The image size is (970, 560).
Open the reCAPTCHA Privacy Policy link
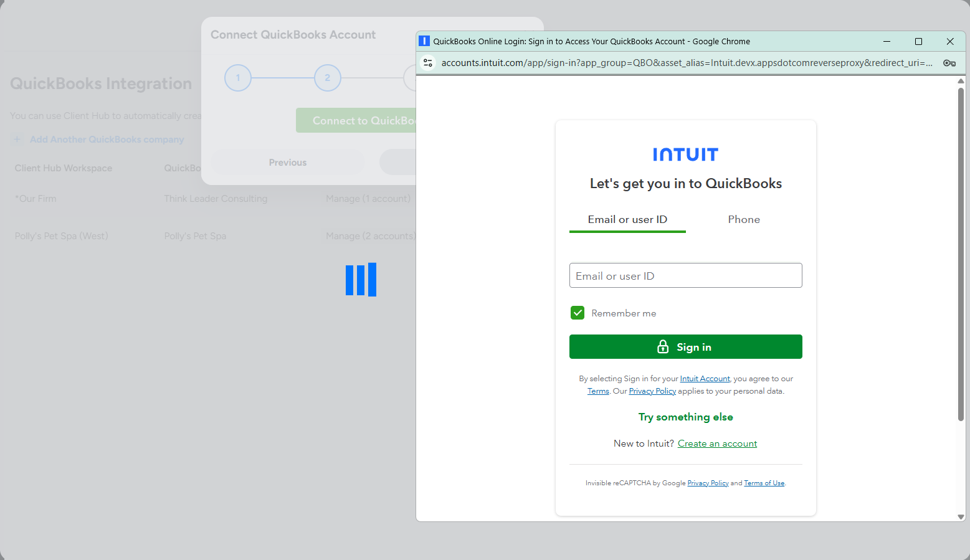click(708, 483)
